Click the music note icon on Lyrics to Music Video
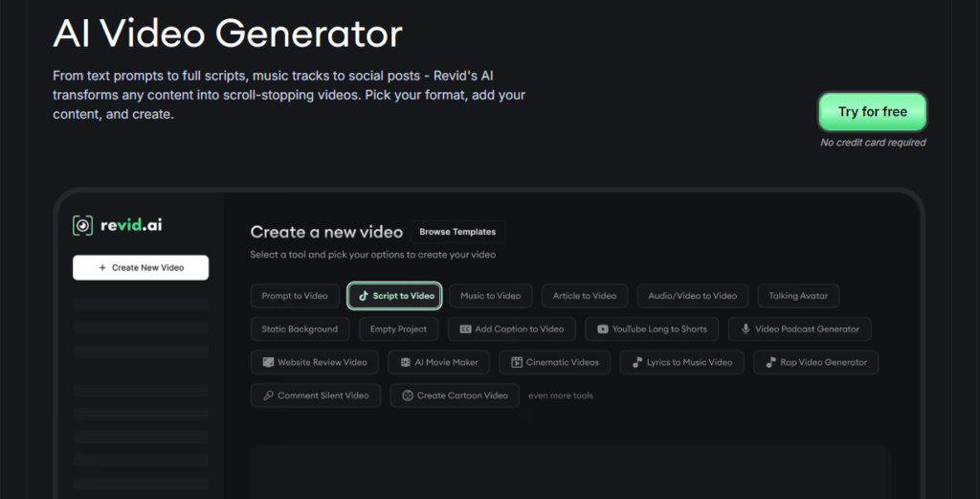Viewport: 980px width, 499px height. (636, 362)
